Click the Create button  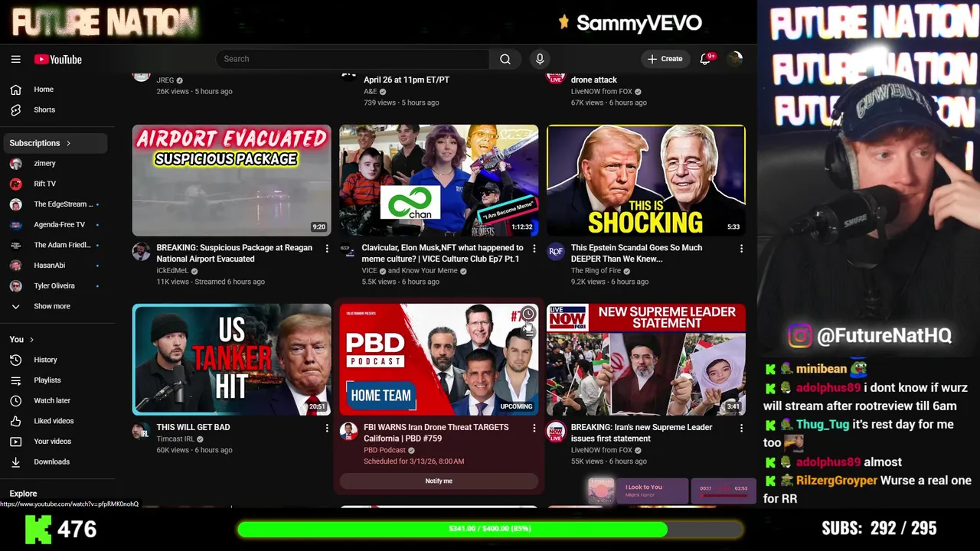(x=665, y=59)
